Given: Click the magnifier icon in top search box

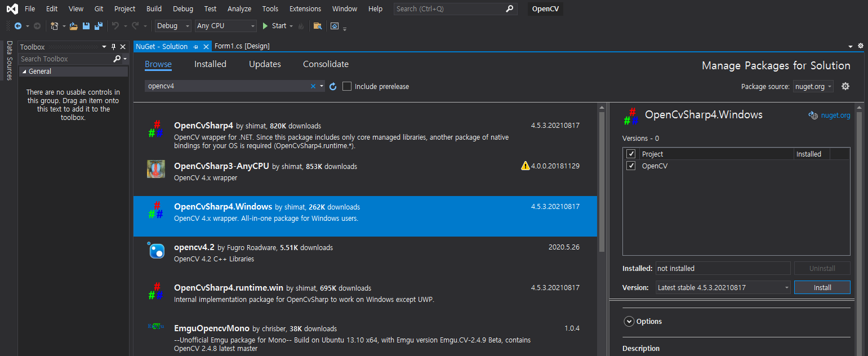Looking at the screenshot, I should (x=509, y=8).
